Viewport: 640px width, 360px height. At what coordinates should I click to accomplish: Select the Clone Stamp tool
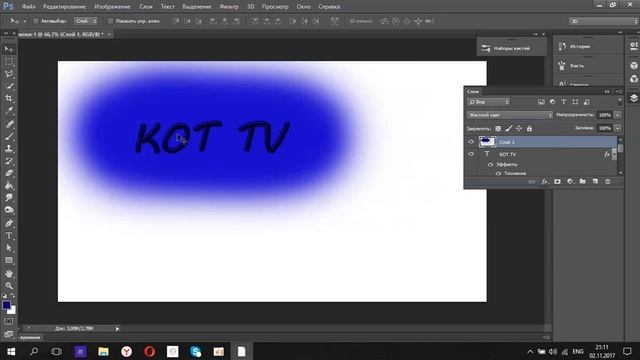9,149
